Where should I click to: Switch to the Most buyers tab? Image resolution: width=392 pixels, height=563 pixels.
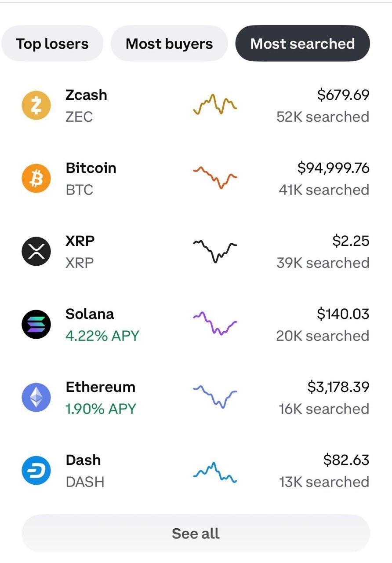[x=169, y=44]
